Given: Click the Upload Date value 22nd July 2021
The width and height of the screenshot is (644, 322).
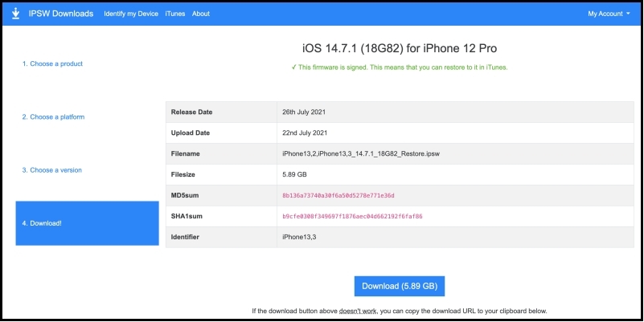Looking at the screenshot, I should (x=304, y=132).
